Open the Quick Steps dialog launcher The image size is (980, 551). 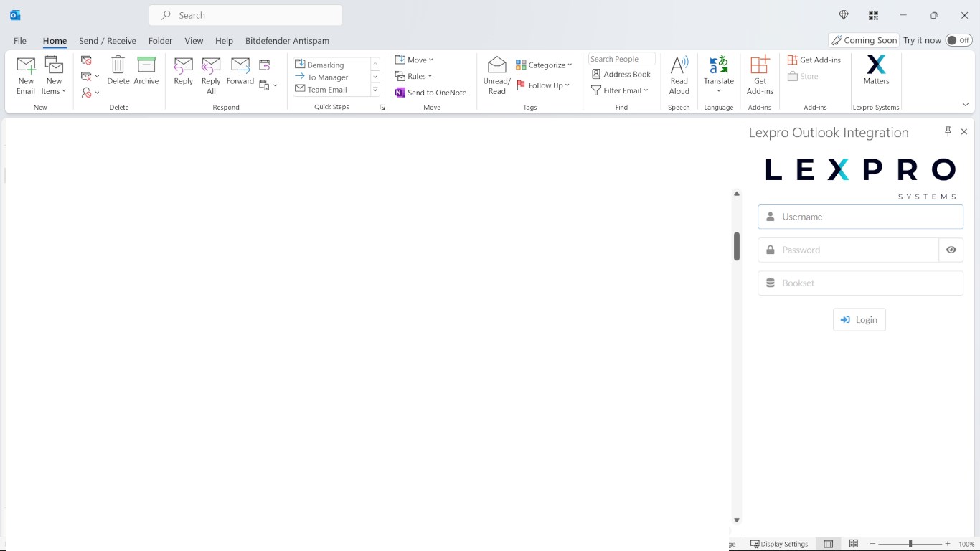(x=382, y=108)
